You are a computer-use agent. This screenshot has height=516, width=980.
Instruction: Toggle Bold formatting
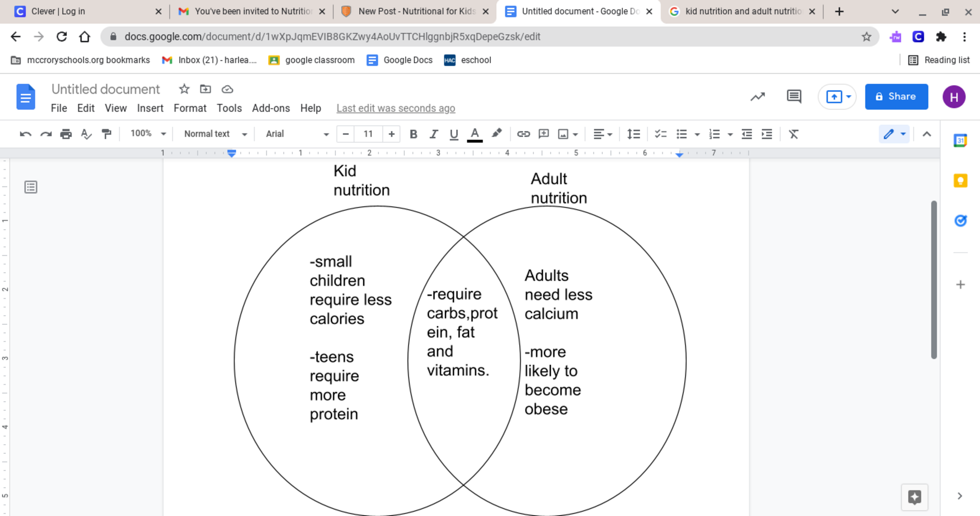[x=413, y=134]
